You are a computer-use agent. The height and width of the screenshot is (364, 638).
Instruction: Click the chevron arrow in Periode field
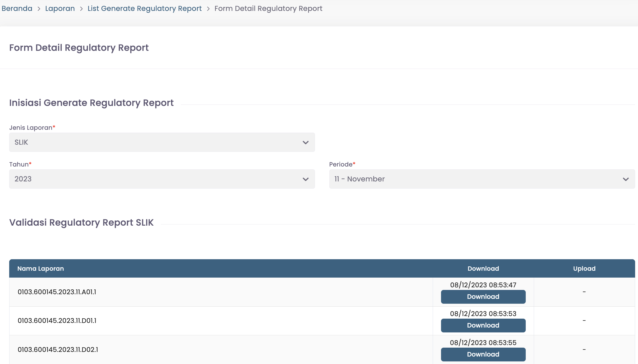point(626,179)
